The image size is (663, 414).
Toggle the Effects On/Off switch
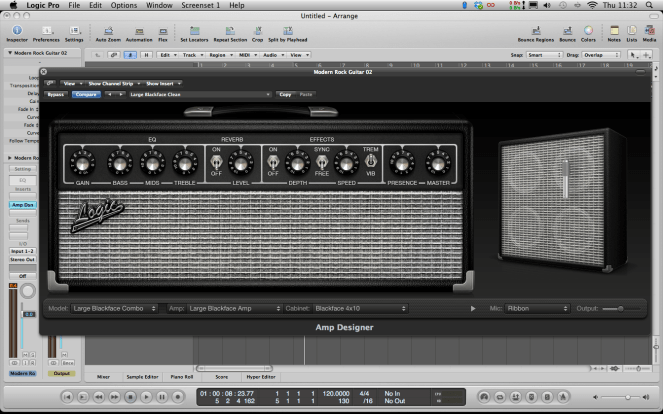coord(272,161)
